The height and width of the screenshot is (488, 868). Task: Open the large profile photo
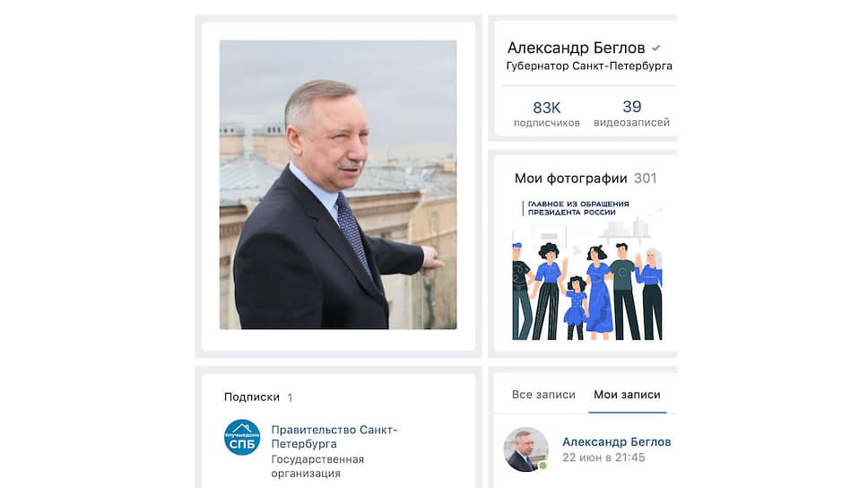[338, 185]
